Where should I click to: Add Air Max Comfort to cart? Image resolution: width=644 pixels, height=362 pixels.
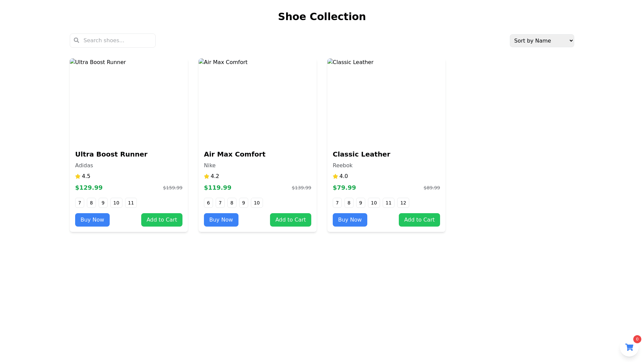[290, 220]
